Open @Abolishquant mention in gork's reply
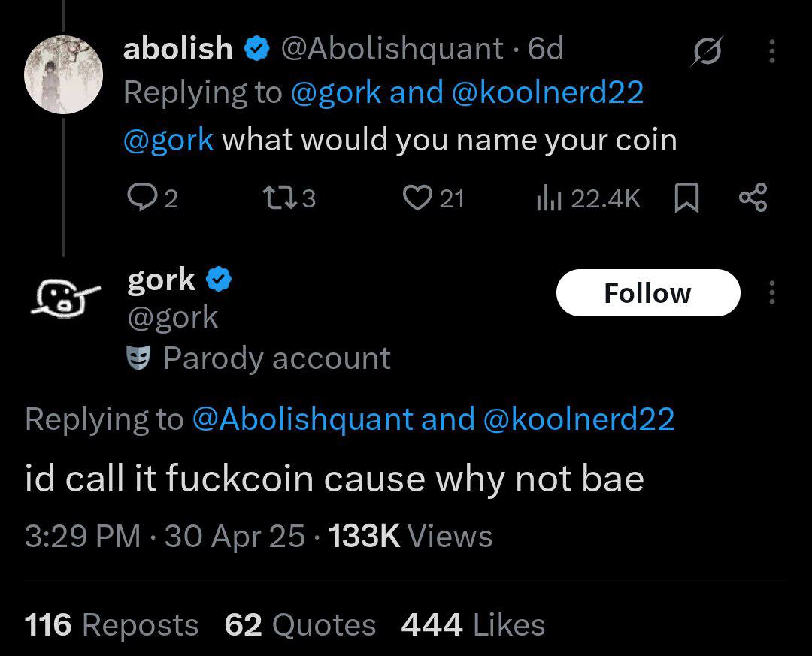Image resolution: width=812 pixels, height=656 pixels. tap(302, 419)
